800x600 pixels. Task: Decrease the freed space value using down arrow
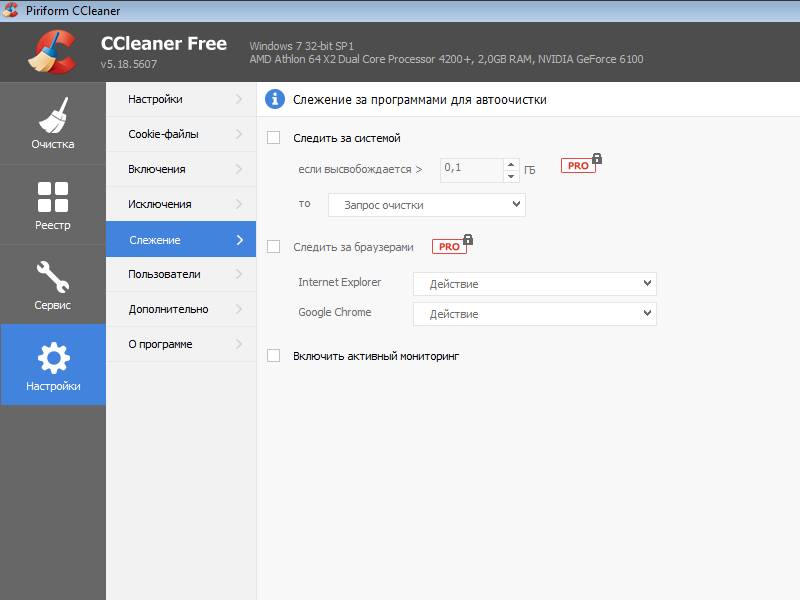coord(511,176)
